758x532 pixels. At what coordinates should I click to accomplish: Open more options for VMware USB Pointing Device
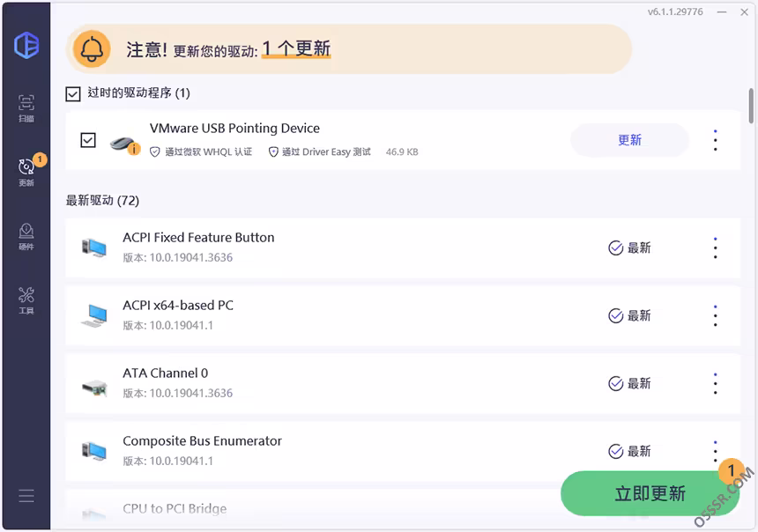click(716, 140)
